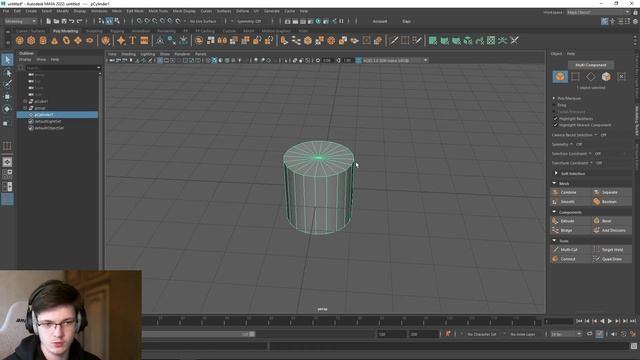Create a polygon cylinder from shelf

[43, 40]
